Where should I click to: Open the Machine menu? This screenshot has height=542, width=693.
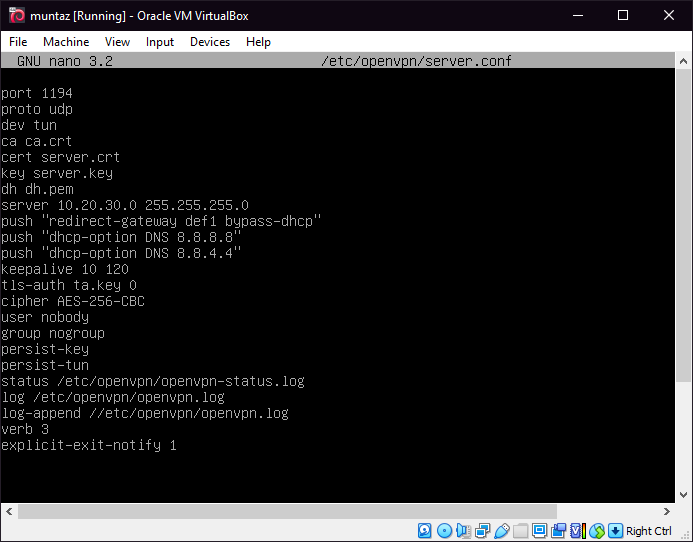[x=66, y=42]
